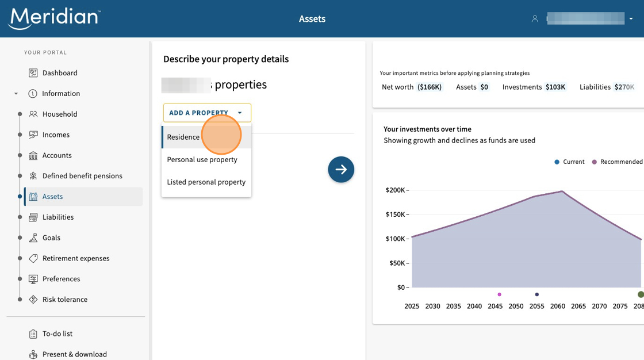This screenshot has height=360, width=644.
Task: Choose Personal use property option
Action: [206, 159]
